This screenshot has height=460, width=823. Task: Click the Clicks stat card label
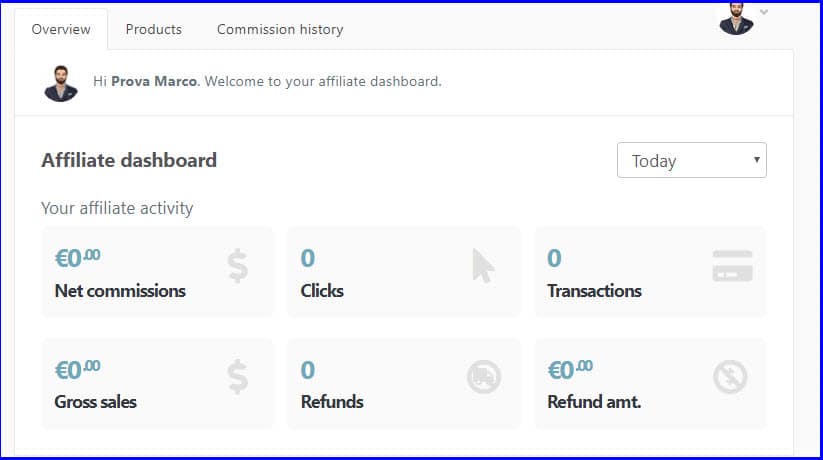coord(322,291)
